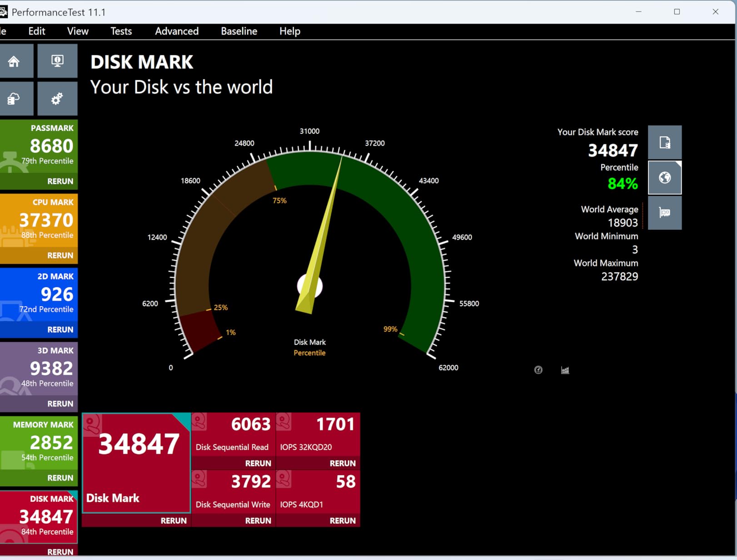Show the document results icon view
Viewport: 737px width, 560px height.
[x=664, y=143]
